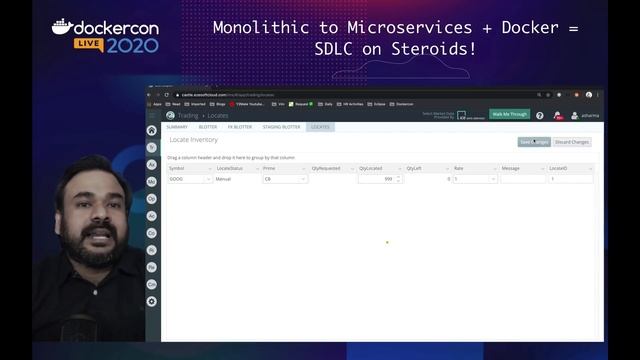Open the settings gear in sidebar
Image resolution: width=640 pixels, height=360 pixels.
tap(151, 302)
